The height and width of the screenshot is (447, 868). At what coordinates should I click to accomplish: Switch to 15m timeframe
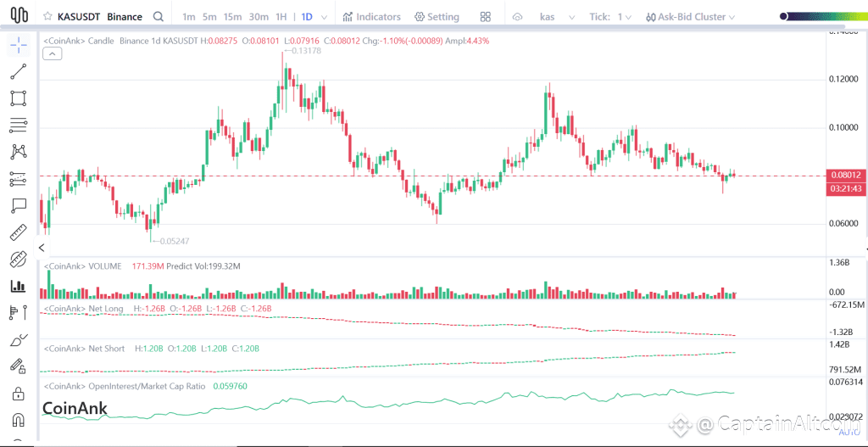click(232, 17)
